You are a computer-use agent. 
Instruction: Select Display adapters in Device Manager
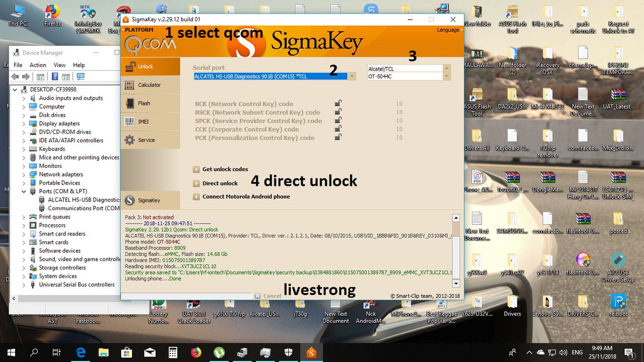click(x=59, y=124)
